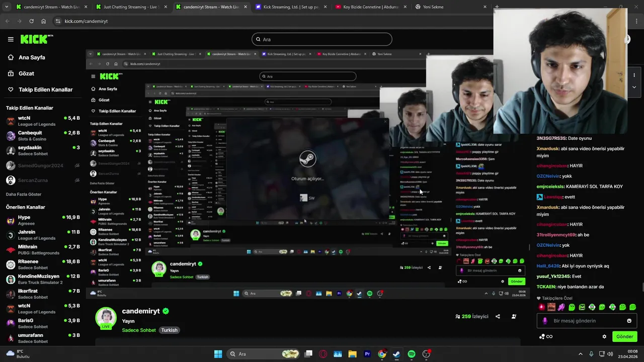Switch to Koy Bizide Cennetine tab
The height and width of the screenshot is (362, 644).
coord(371,7)
